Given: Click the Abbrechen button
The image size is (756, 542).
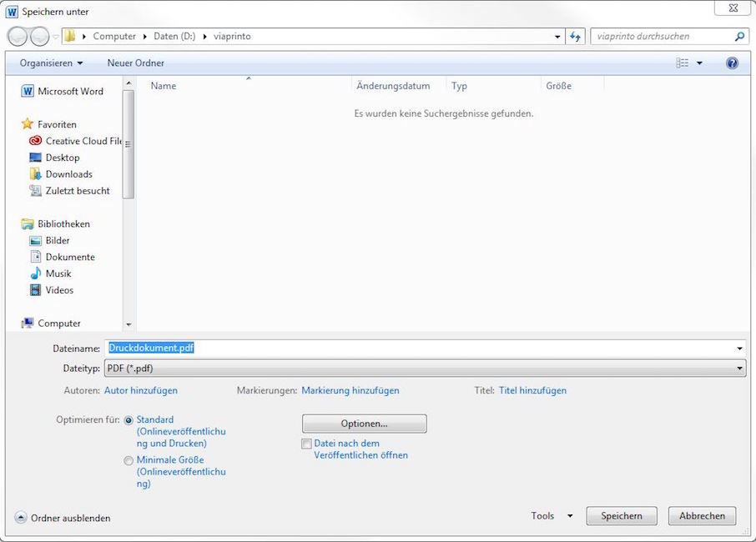Looking at the screenshot, I should (x=702, y=516).
